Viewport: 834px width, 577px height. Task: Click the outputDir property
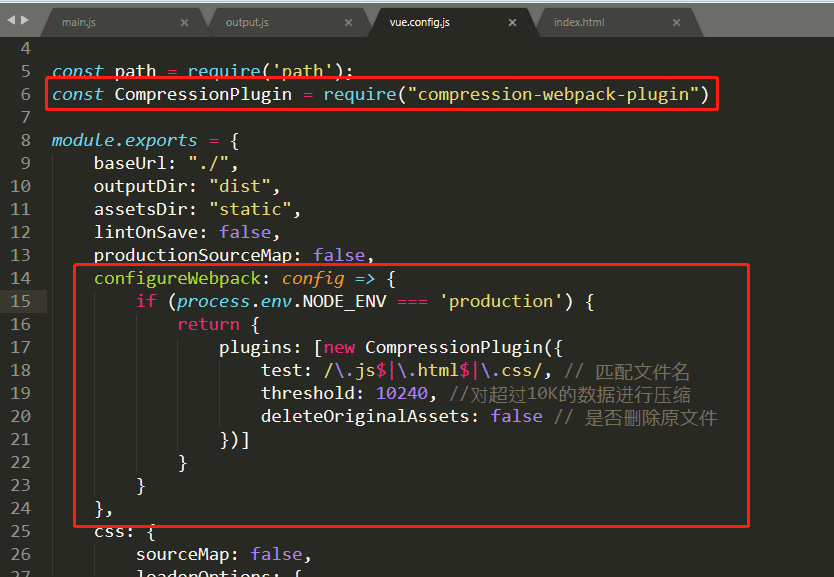[x=140, y=187]
